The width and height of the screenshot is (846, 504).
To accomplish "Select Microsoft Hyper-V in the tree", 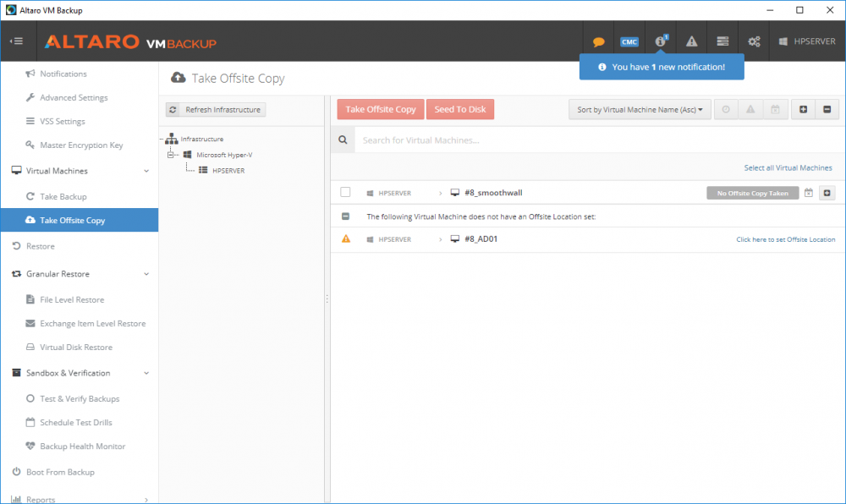I will (x=224, y=155).
